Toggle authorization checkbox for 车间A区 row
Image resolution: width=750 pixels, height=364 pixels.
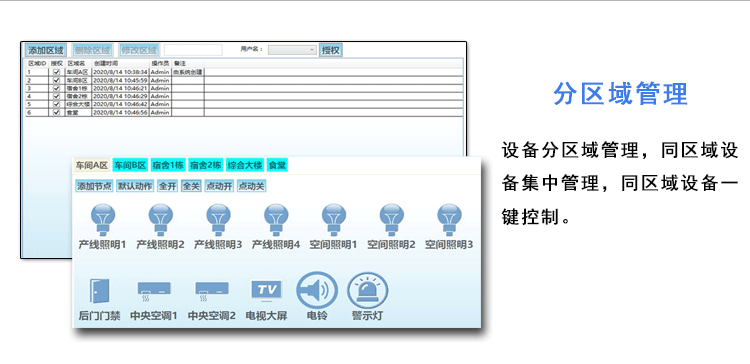(56, 72)
